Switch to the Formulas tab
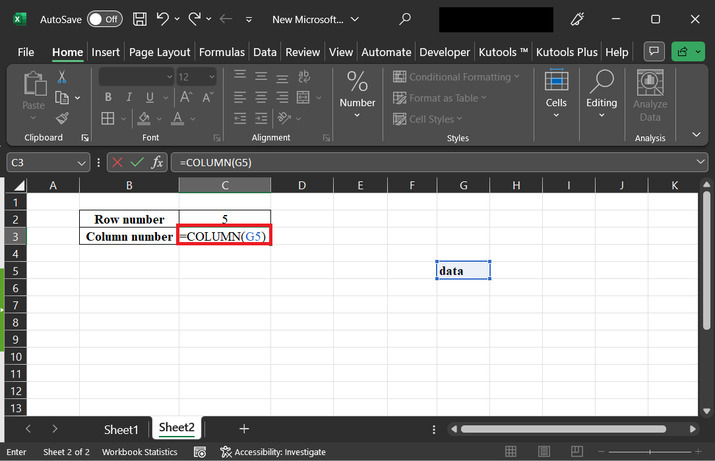The image size is (715, 461). [x=222, y=52]
